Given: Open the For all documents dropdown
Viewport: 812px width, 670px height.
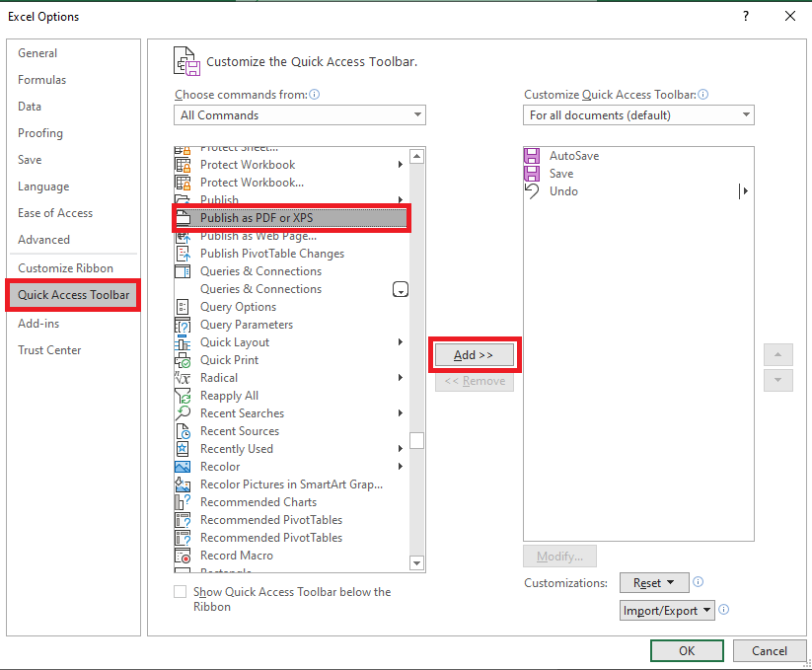Looking at the screenshot, I should [638, 114].
